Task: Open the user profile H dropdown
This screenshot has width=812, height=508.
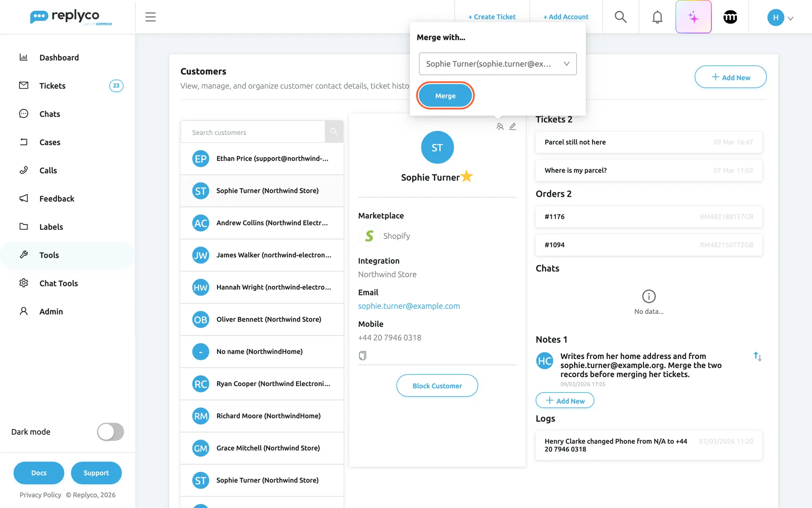Action: (780, 18)
